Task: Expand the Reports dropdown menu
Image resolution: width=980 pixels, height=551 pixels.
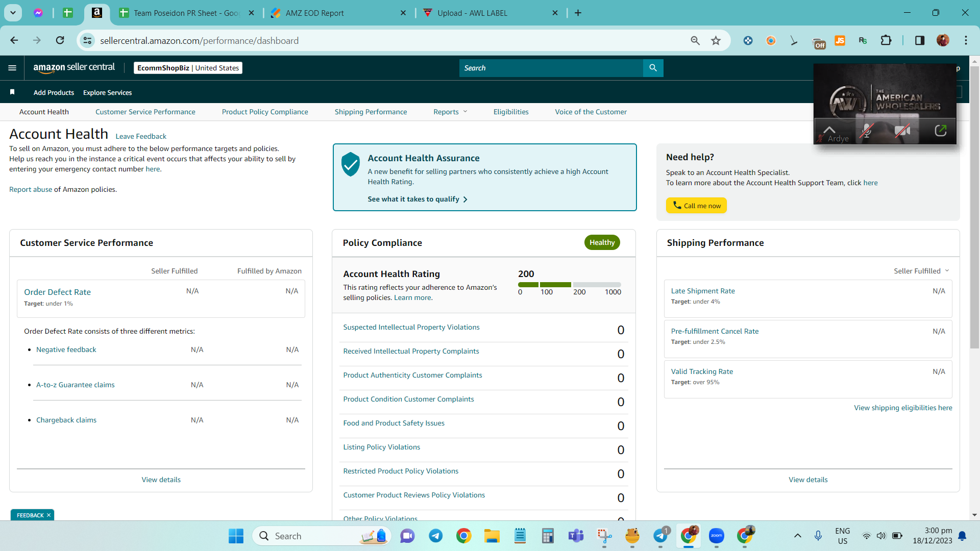Action: click(x=450, y=112)
